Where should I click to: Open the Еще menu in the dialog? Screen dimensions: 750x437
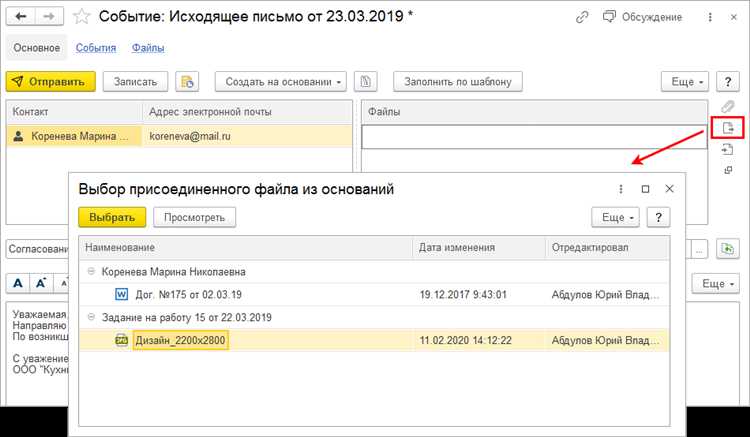[x=615, y=218]
